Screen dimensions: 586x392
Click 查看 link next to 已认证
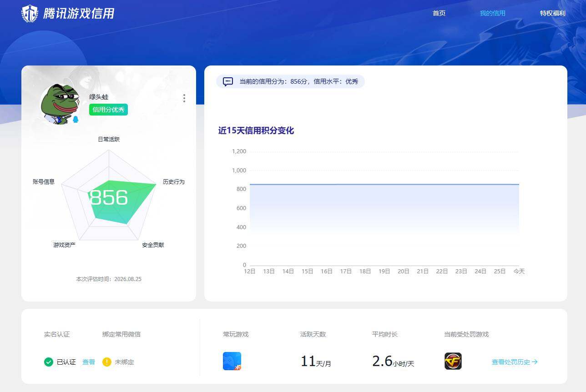(89, 362)
